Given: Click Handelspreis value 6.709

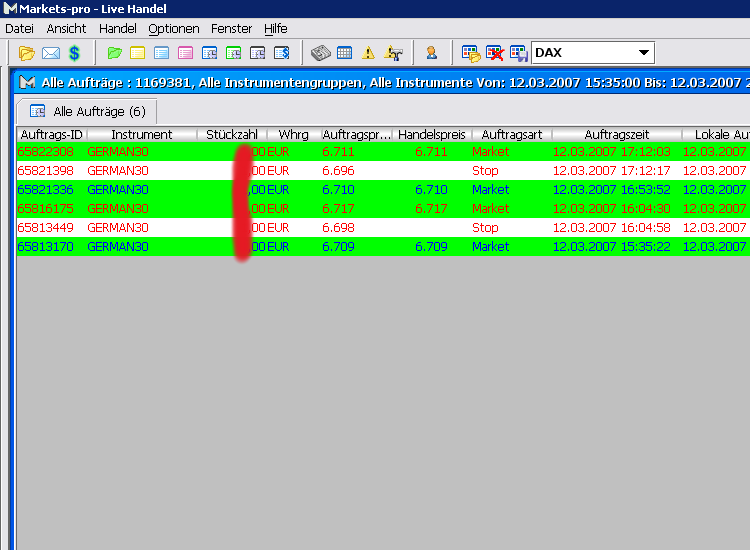Looking at the screenshot, I should pyautogui.click(x=431, y=247).
